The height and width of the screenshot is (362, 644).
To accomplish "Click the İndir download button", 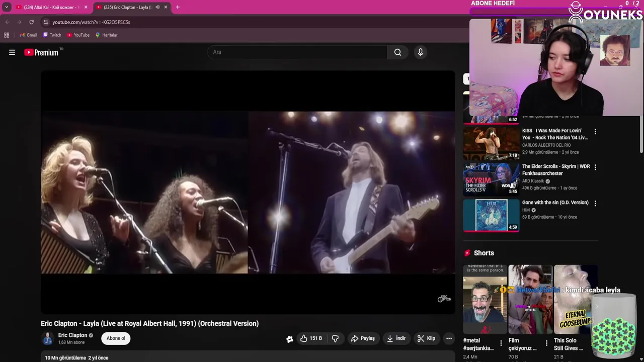I will pos(396,338).
